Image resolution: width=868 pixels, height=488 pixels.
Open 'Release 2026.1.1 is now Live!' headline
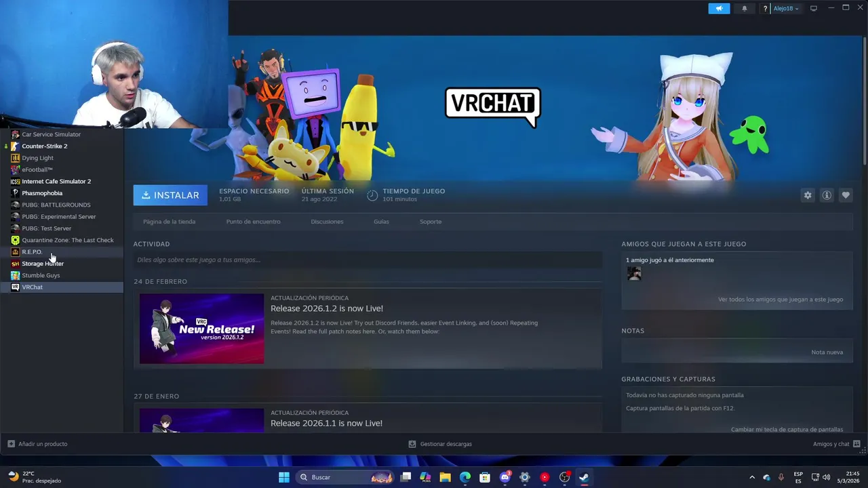pyautogui.click(x=327, y=423)
